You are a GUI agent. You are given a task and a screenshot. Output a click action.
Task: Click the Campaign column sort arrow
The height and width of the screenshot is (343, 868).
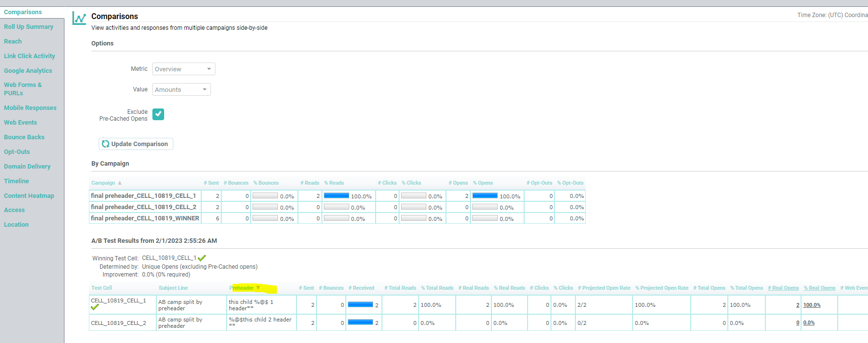point(120,183)
